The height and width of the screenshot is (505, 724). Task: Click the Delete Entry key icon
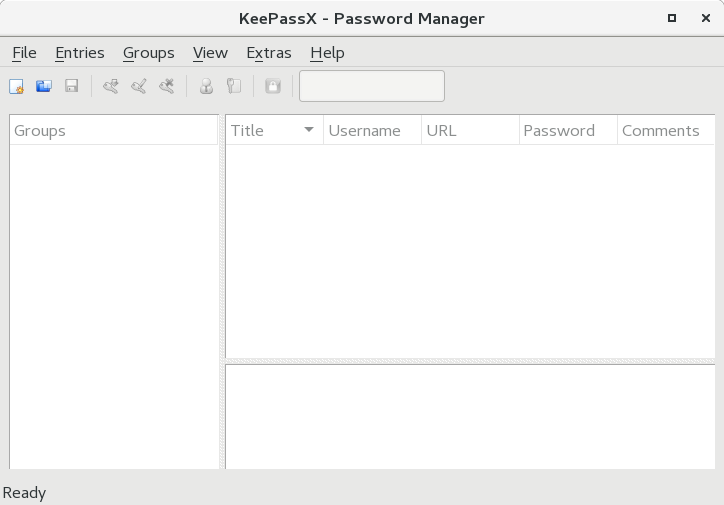166,86
